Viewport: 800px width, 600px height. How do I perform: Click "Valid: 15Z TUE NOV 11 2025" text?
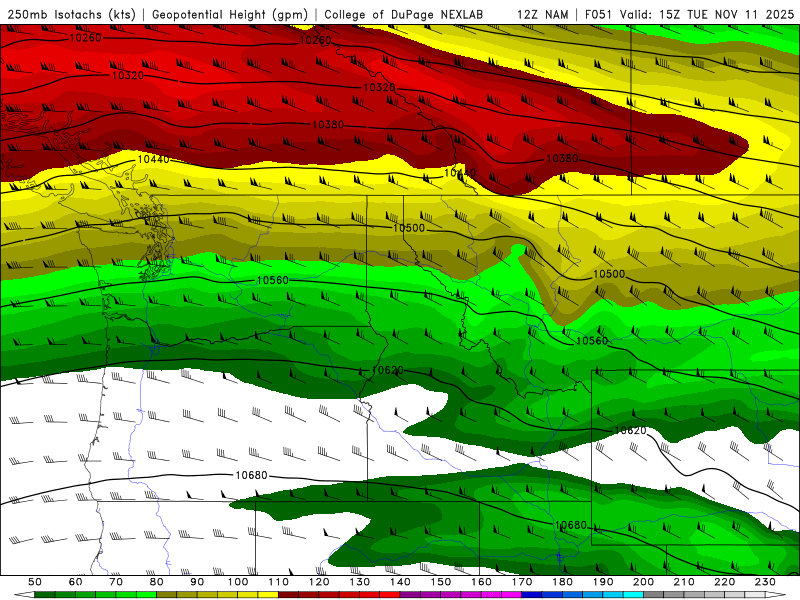tap(707, 14)
